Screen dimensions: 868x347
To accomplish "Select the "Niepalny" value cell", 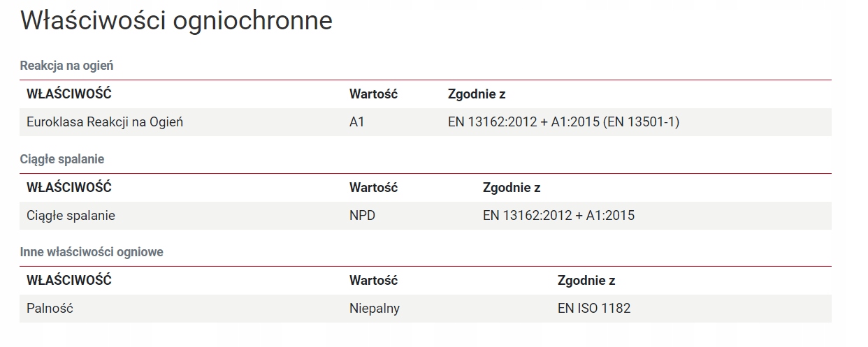I will [x=375, y=308].
